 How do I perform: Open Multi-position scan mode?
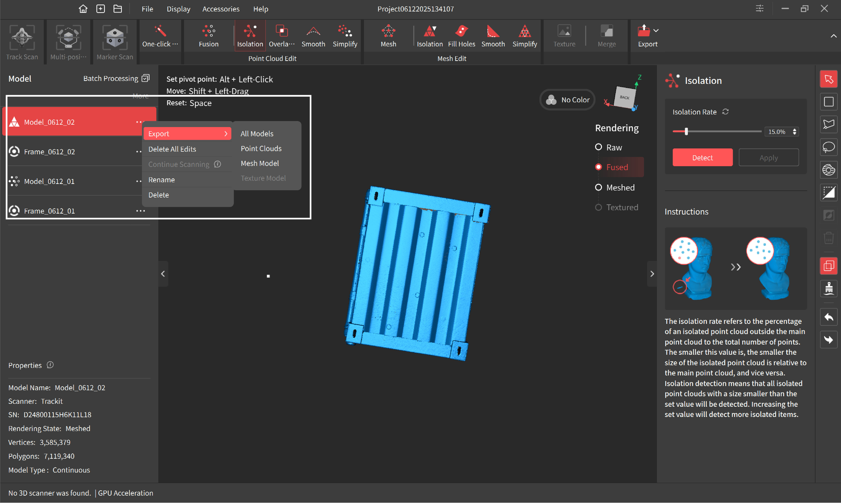coord(68,42)
